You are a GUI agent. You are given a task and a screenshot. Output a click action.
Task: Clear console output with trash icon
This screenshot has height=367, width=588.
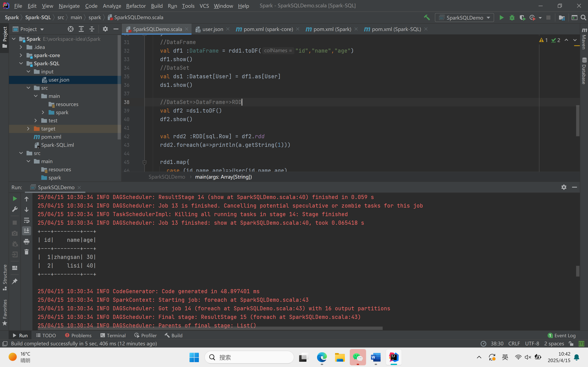coord(27,252)
